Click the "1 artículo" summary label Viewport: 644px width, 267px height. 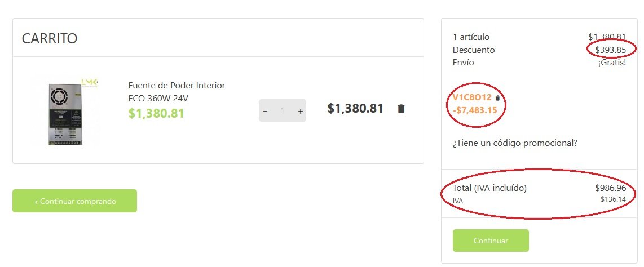point(471,37)
